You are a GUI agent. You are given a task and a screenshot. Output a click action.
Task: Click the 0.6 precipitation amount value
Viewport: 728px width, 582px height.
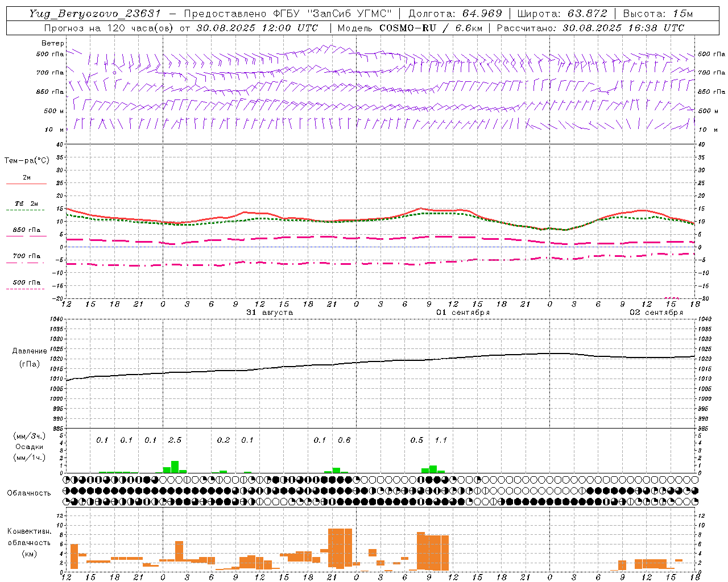pyautogui.click(x=344, y=440)
